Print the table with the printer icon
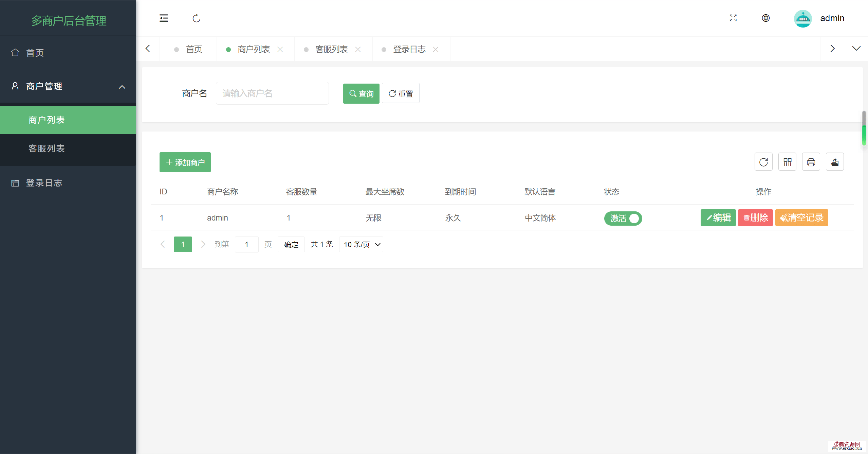The image size is (868, 454). point(811,162)
